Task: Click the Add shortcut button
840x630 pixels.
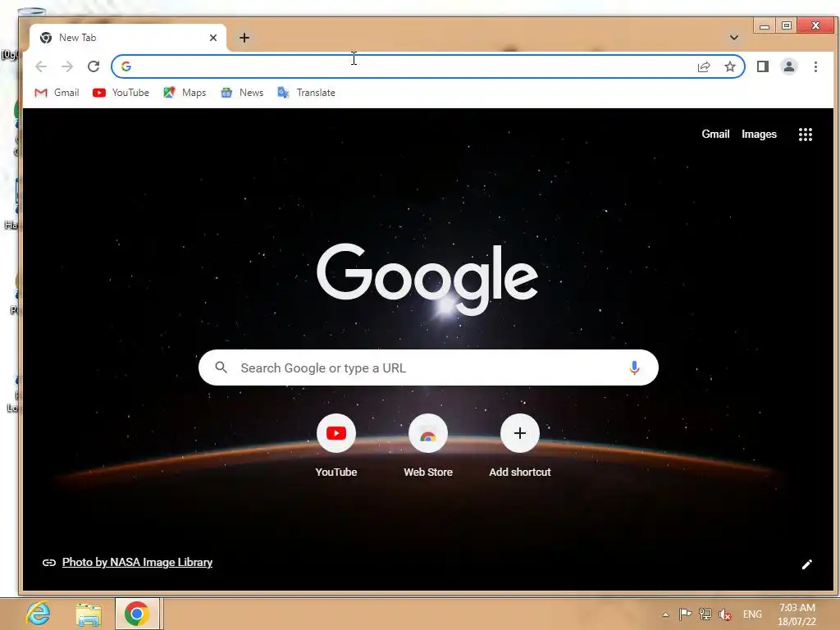Action: coord(519,445)
